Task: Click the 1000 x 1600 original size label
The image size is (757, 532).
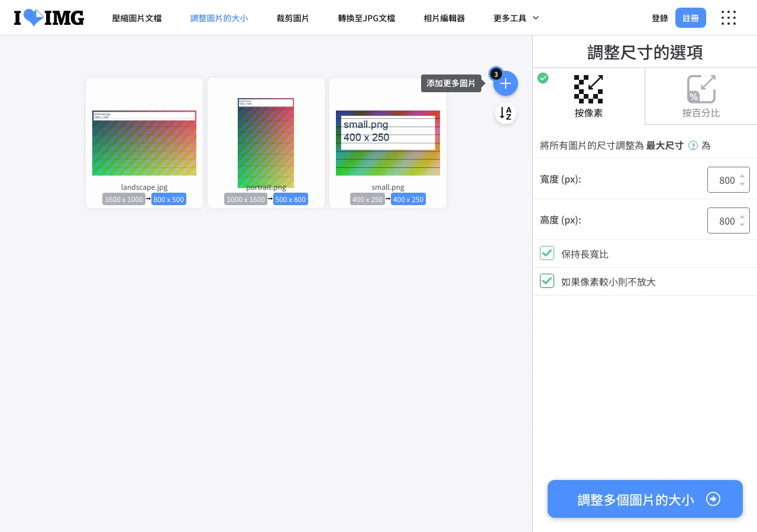Action: click(245, 199)
